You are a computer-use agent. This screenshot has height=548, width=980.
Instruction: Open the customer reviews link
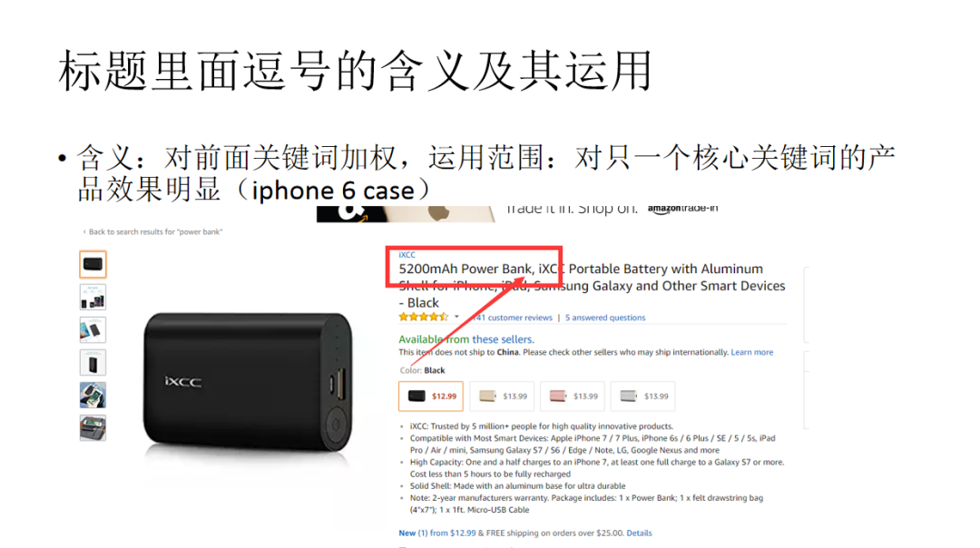tap(513, 318)
